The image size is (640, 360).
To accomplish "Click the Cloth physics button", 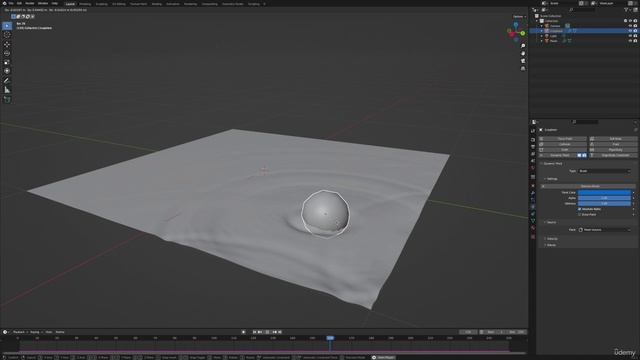I will [x=563, y=150].
